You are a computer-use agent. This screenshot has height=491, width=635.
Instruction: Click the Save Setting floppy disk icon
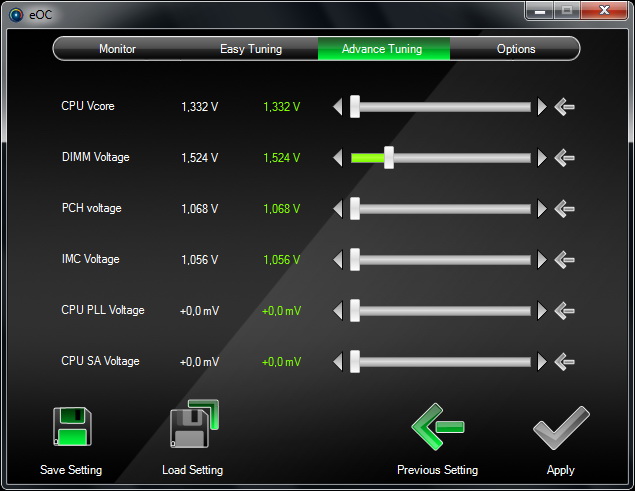click(72, 427)
